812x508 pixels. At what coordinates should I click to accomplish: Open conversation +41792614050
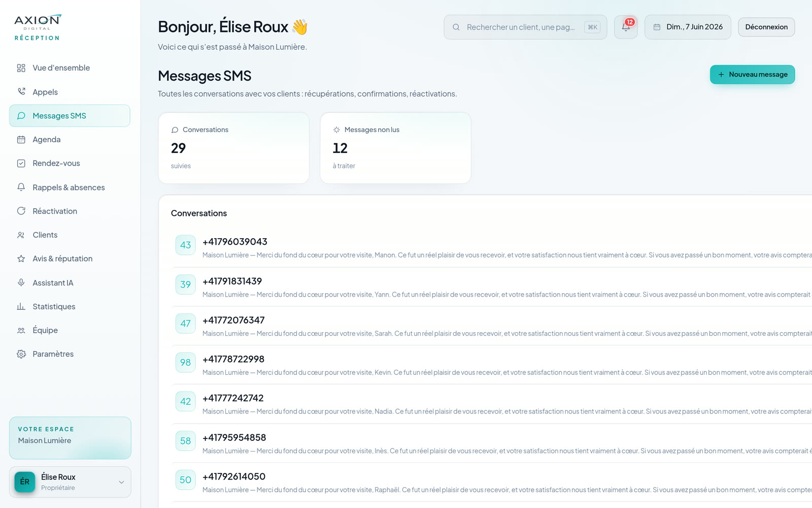coord(491,483)
